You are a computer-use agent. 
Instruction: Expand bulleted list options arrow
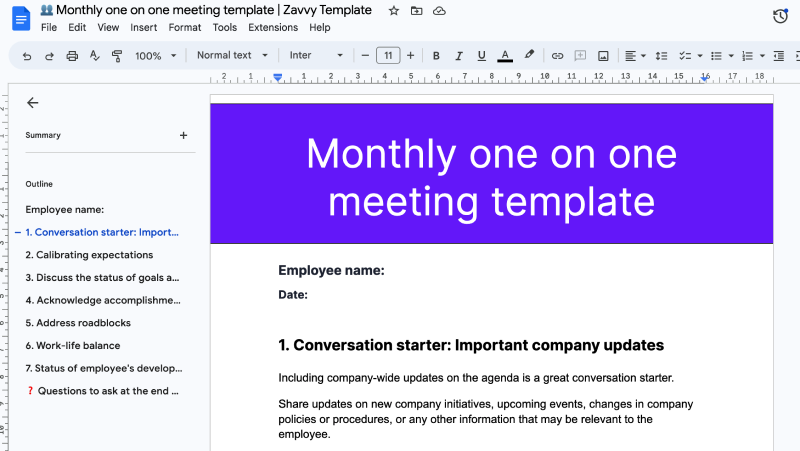(731, 56)
